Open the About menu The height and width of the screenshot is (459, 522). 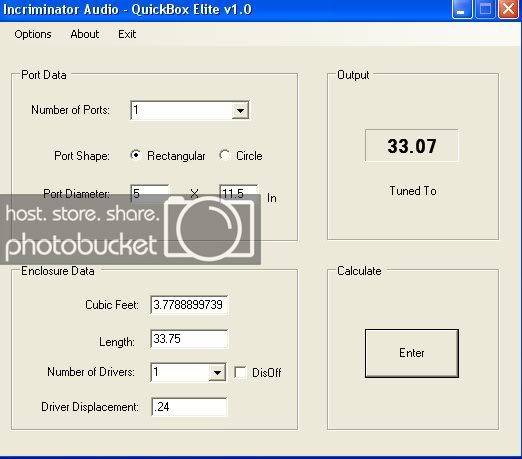(x=85, y=34)
